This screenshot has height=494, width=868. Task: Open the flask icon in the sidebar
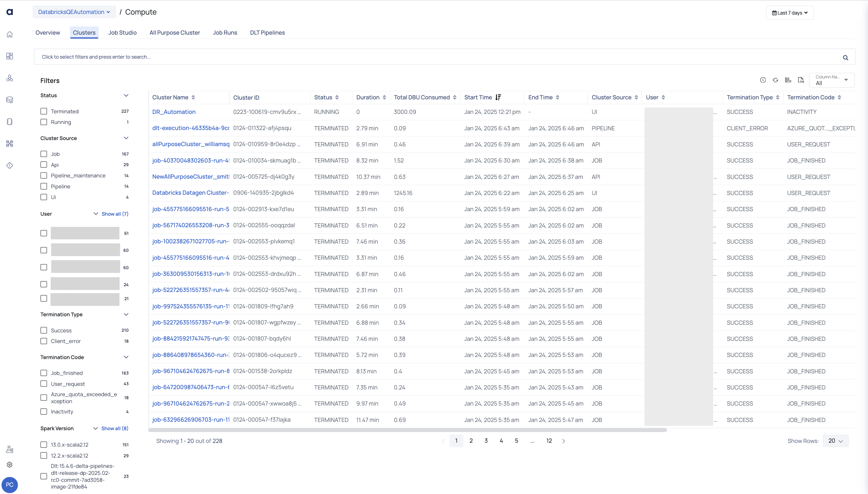[9, 449]
